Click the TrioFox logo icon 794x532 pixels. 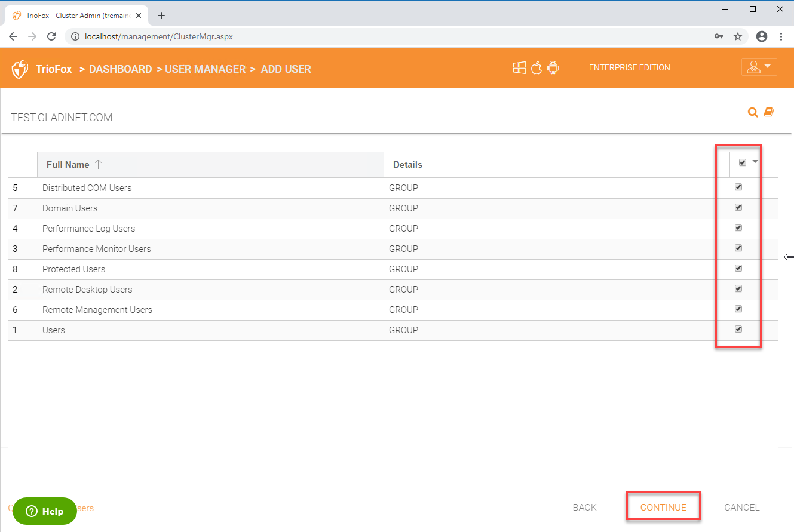pos(20,69)
